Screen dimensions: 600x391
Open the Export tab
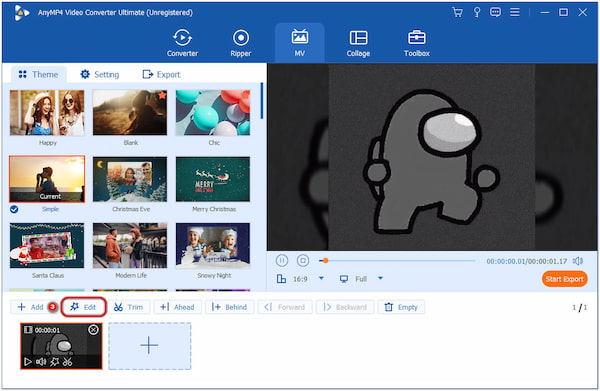[161, 74]
